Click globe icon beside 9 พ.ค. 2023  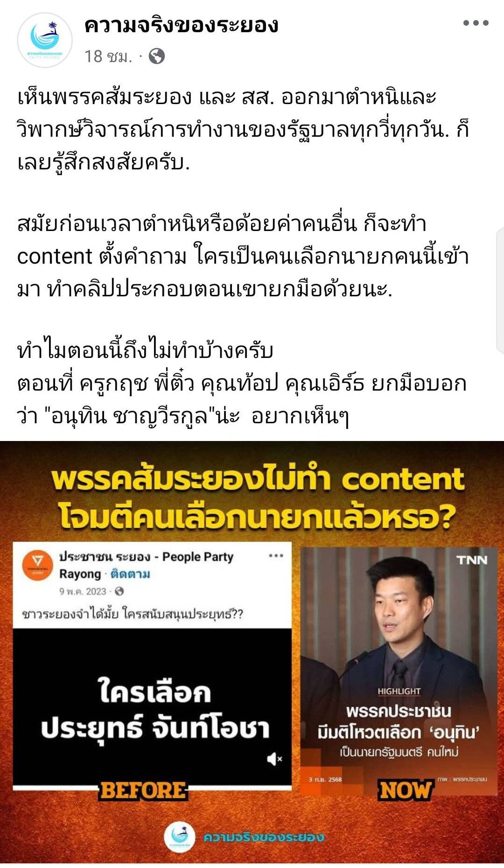[119, 591]
